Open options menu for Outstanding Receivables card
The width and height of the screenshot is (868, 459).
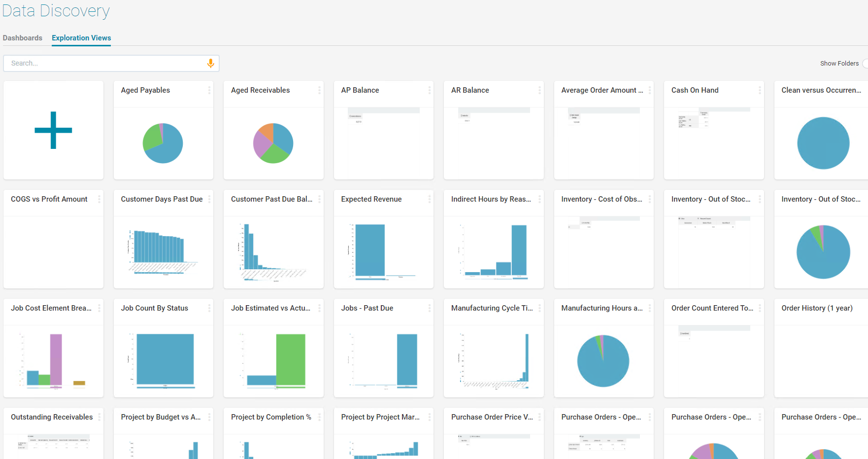coord(99,417)
